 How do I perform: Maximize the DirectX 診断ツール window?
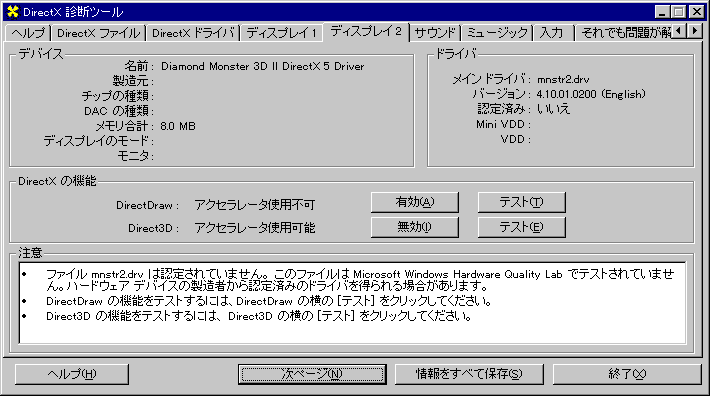click(x=678, y=12)
